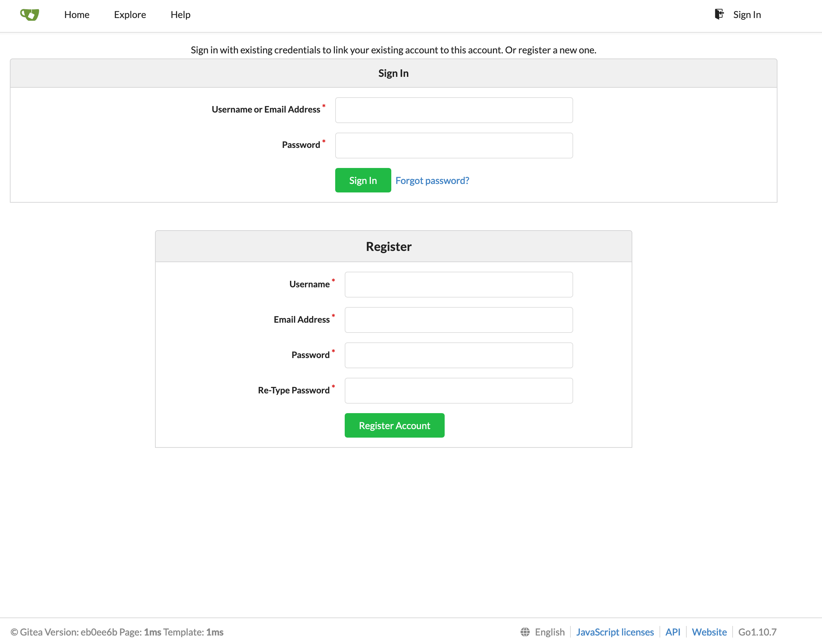
Task: Focus the Register Username field
Action: tap(458, 285)
